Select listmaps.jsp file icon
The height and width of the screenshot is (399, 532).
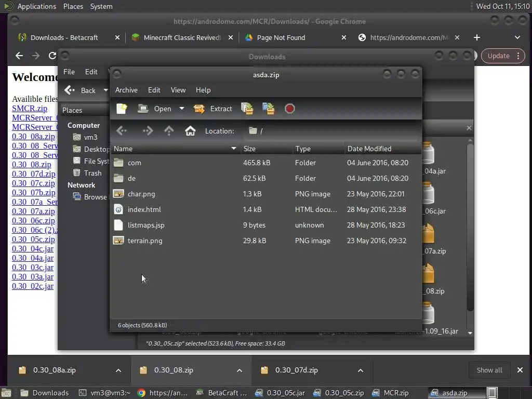118,225
